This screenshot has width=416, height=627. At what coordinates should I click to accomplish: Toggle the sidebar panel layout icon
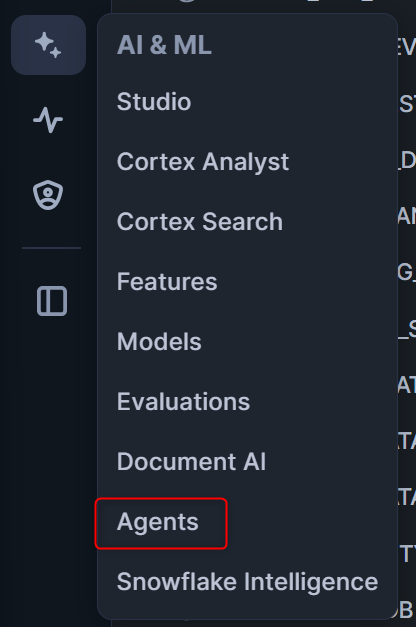(x=52, y=301)
